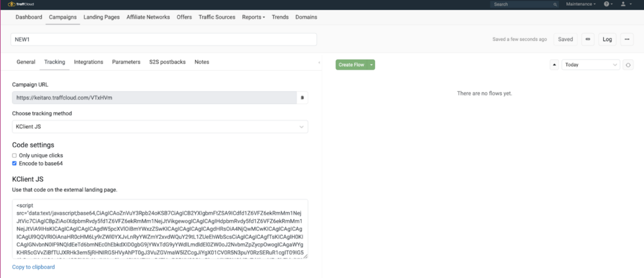Click the refresh flows icon
644x278 pixels.
[628, 65]
